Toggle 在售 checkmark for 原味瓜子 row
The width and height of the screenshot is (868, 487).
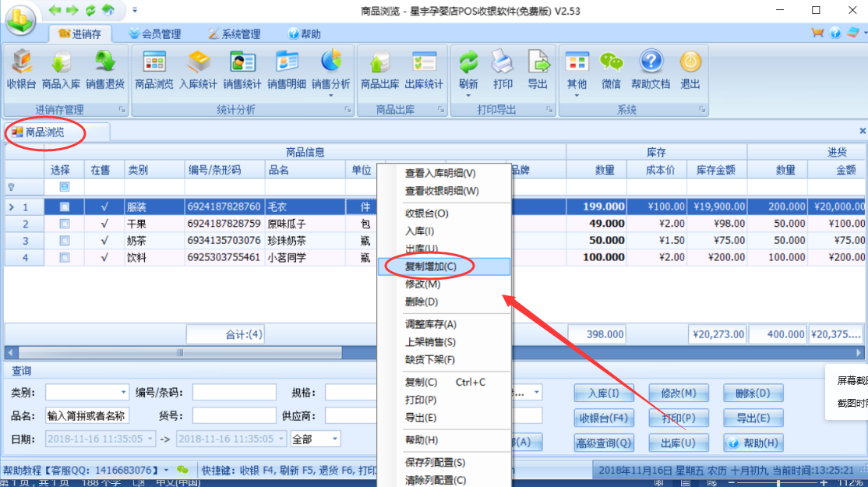coord(104,224)
